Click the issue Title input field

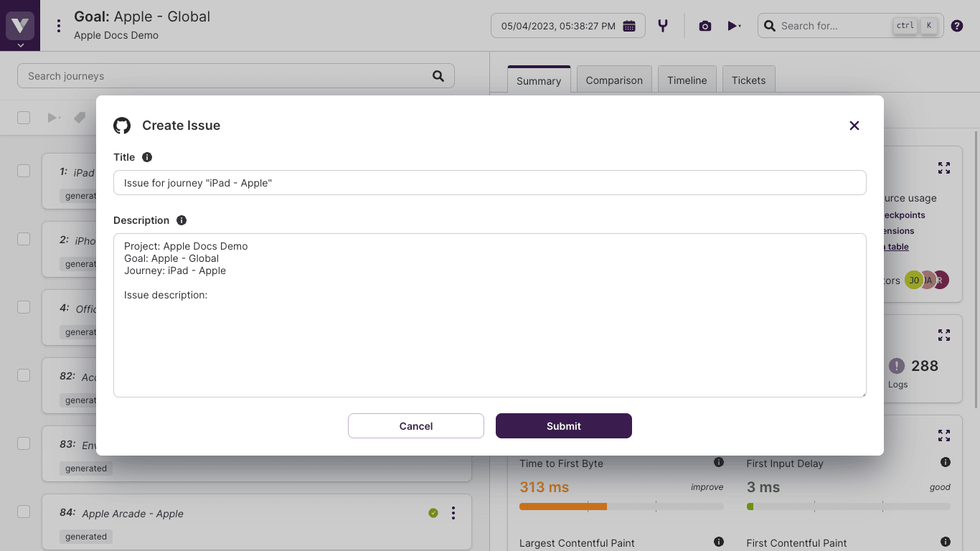489,183
